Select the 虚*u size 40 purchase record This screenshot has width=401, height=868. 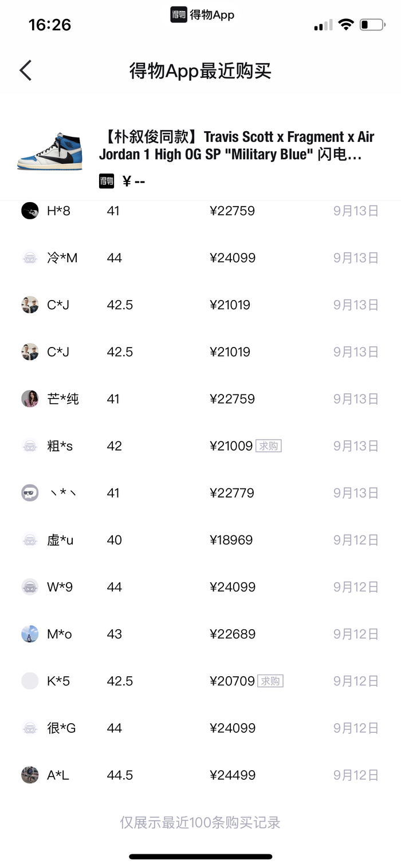point(200,540)
